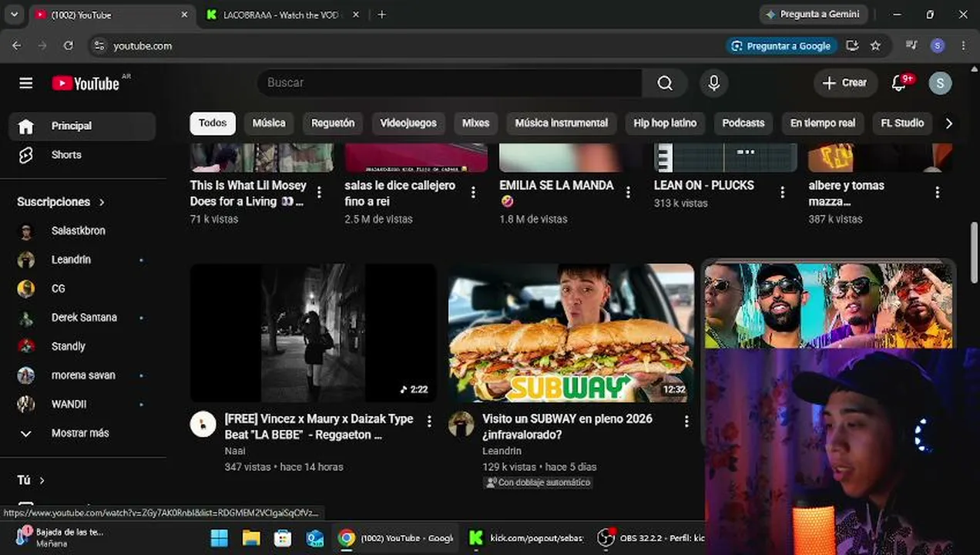Viewport: 980px width, 555px height.
Task: Open morena savan subscription
Action: click(x=83, y=375)
